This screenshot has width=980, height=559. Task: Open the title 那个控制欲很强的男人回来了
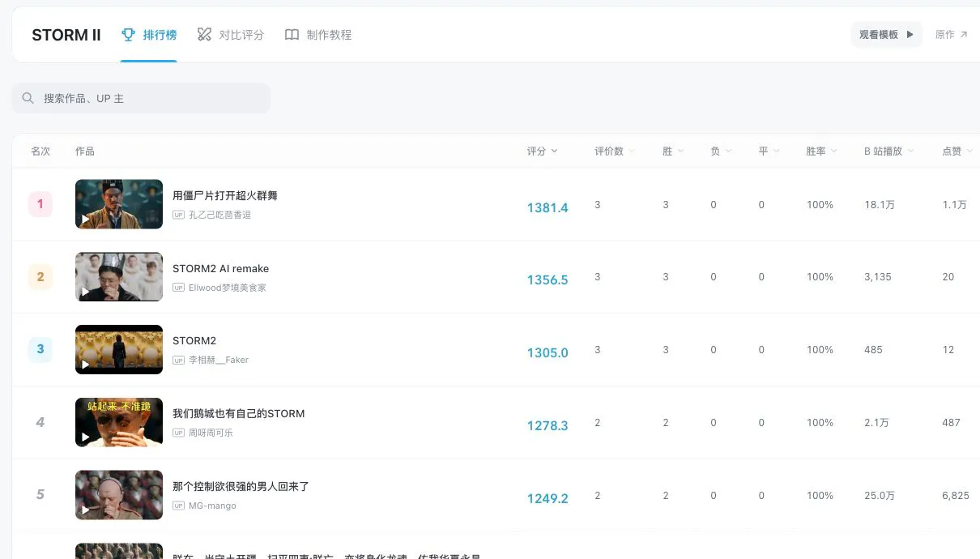241,486
